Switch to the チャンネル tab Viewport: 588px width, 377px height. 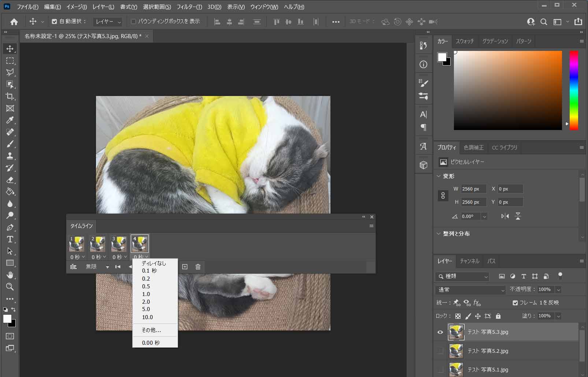pyautogui.click(x=469, y=261)
